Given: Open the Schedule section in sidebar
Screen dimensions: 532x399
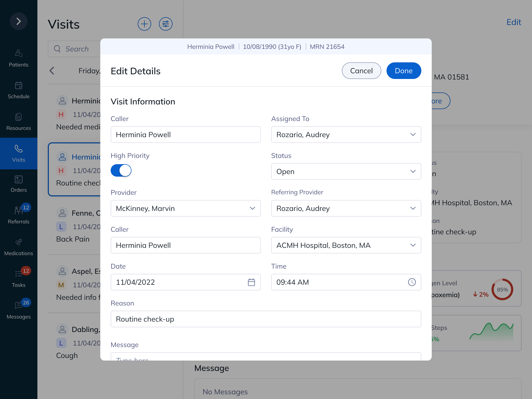Looking at the screenshot, I should (x=18, y=89).
